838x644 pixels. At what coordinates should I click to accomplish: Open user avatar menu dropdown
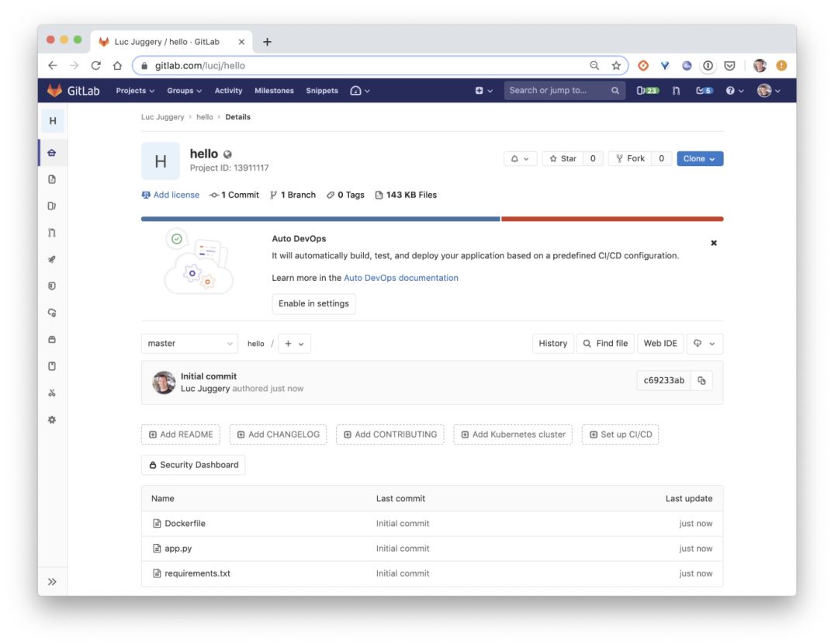tap(768, 90)
